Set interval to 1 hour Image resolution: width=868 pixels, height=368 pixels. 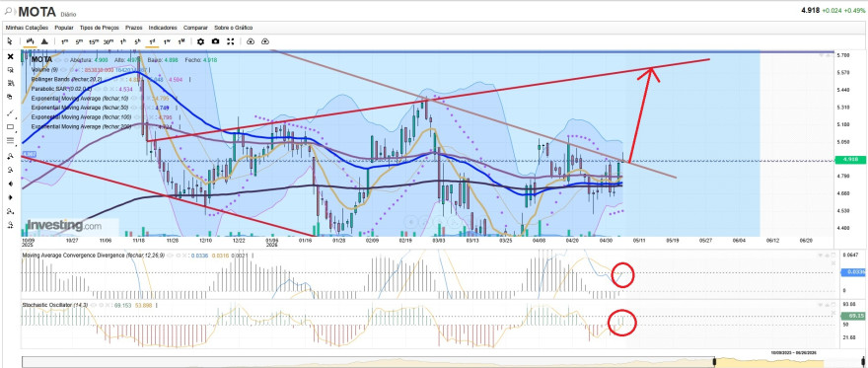[x=123, y=41]
